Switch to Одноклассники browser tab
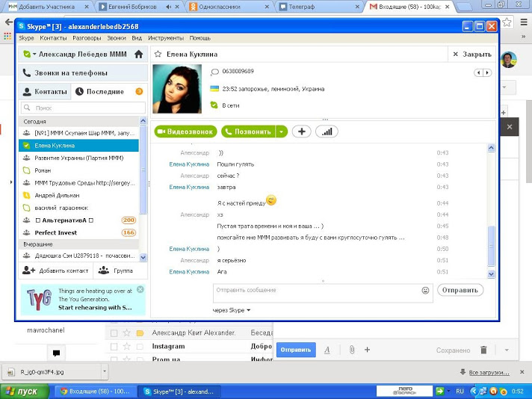 (x=229, y=7)
